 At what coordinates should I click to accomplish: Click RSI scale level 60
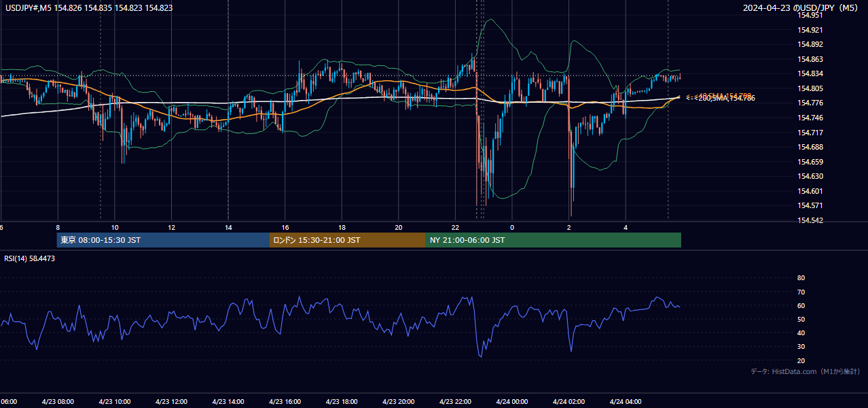click(x=801, y=305)
